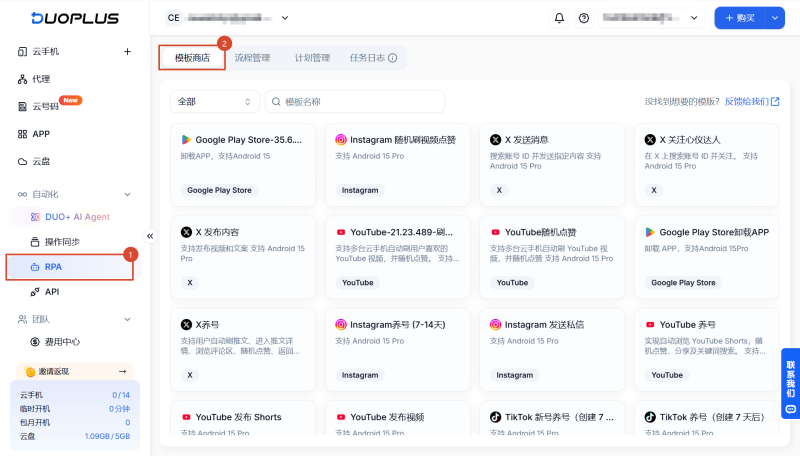Open the X 发送消息 template
The image size is (800, 456).
552,165
